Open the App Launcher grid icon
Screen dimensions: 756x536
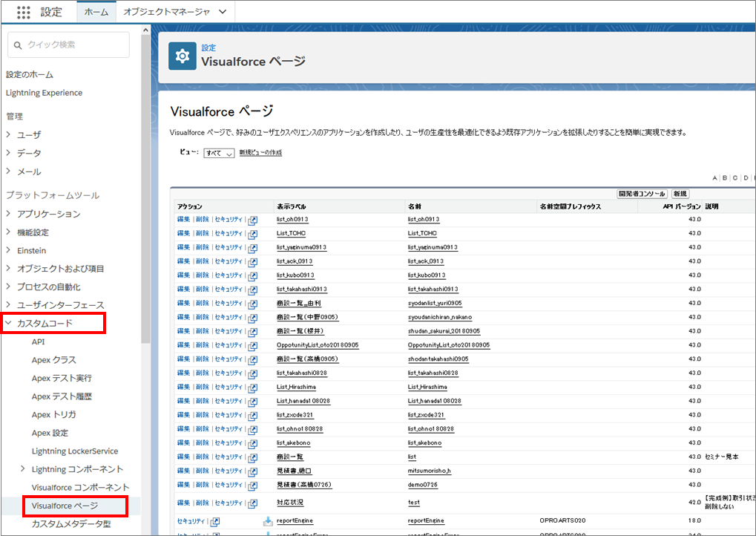pyautogui.click(x=23, y=13)
